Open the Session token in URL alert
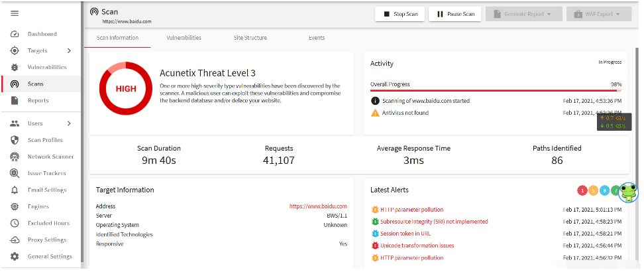This screenshot has height=280, width=644. 405,234
